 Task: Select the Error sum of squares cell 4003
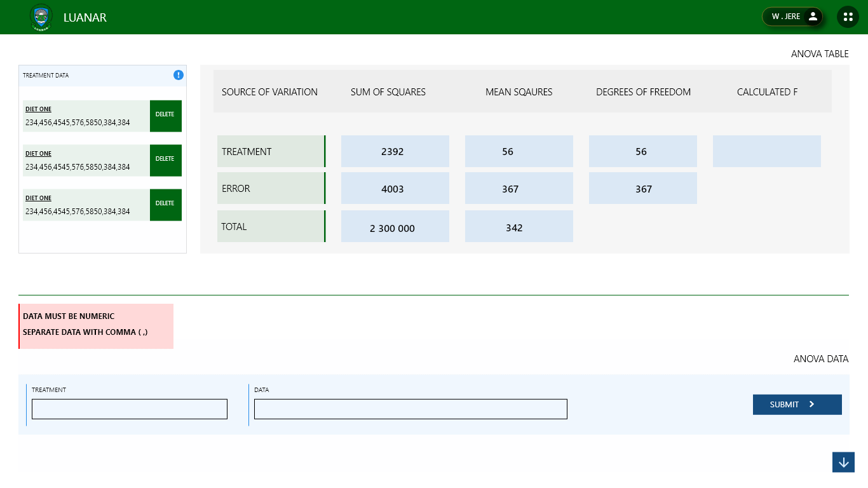(395, 188)
